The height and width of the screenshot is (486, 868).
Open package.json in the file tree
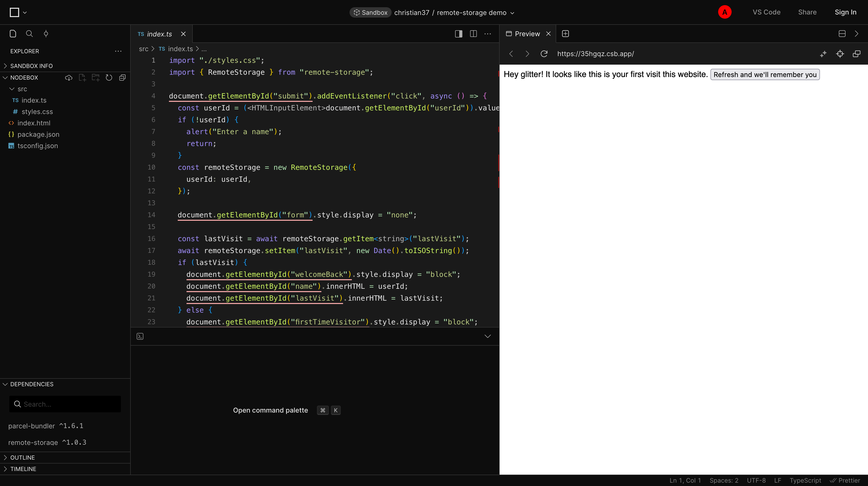(38, 135)
